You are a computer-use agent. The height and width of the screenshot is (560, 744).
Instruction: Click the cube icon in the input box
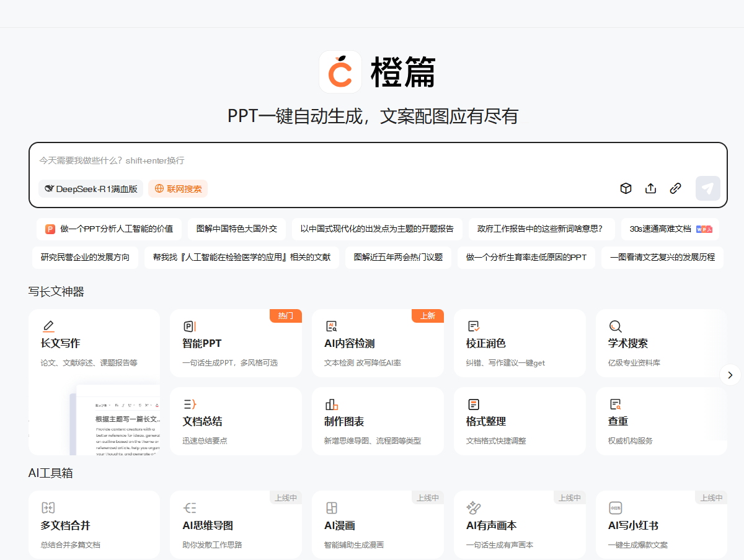point(626,188)
